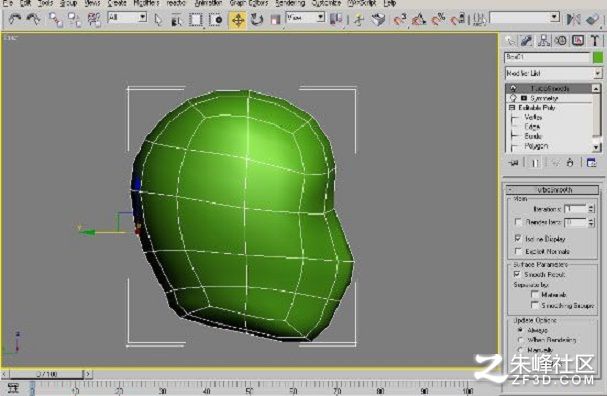The image size is (607, 396).
Task: Open the reference coordinate View dropdown
Action: [x=305, y=17]
